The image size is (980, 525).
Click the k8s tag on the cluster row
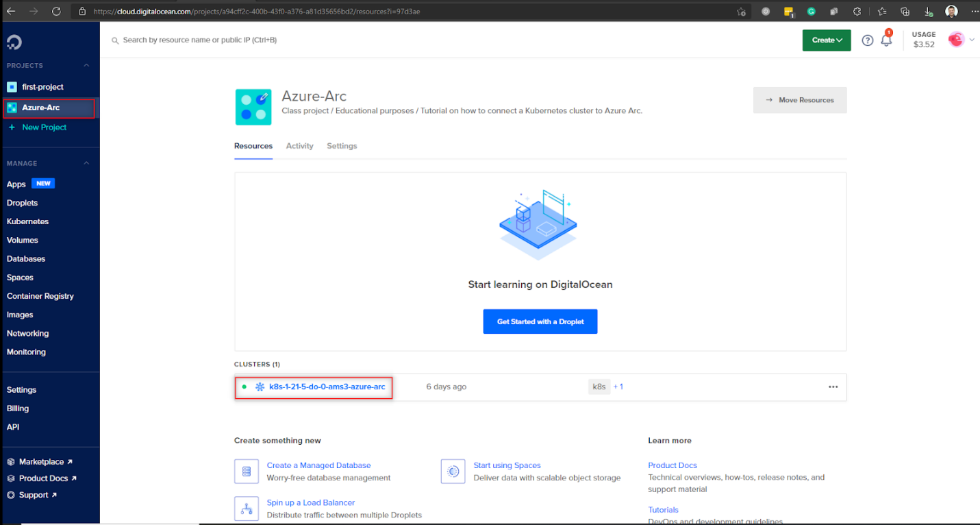pyautogui.click(x=599, y=387)
